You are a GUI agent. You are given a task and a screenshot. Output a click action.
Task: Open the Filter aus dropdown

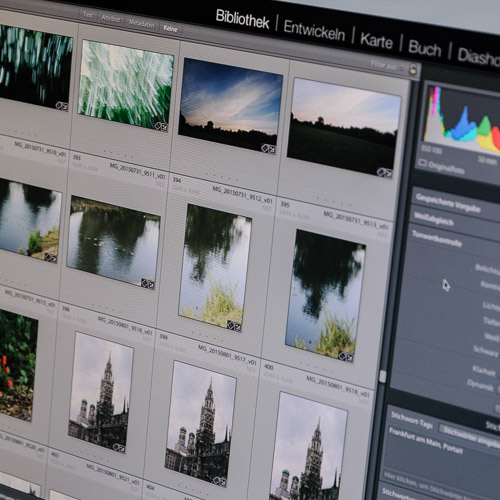pos(389,66)
